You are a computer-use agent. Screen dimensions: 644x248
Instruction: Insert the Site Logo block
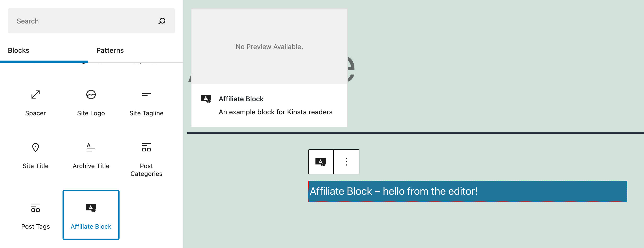pos(91,102)
